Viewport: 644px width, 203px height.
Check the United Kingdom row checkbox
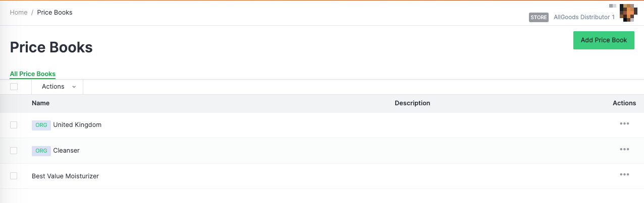pos(14,125)
